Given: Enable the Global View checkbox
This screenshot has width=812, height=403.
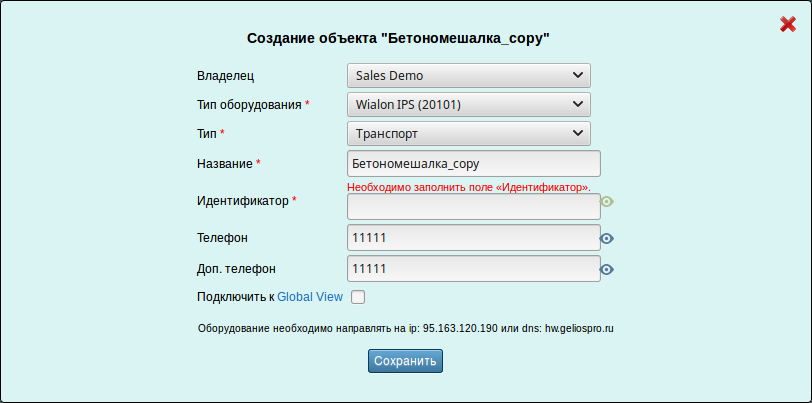Looking at the screenshot, I should coord(358,297).
